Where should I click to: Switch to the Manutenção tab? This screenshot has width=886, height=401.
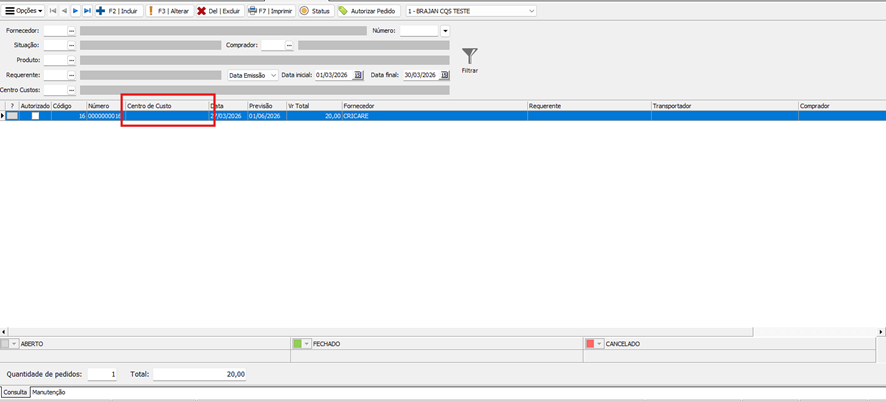coord(49,393)
